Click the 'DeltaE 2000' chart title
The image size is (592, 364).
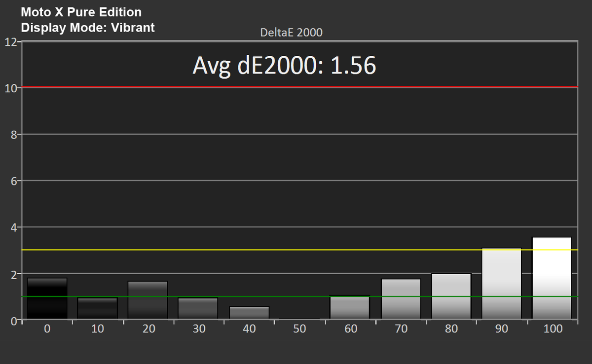pos(291,33)
